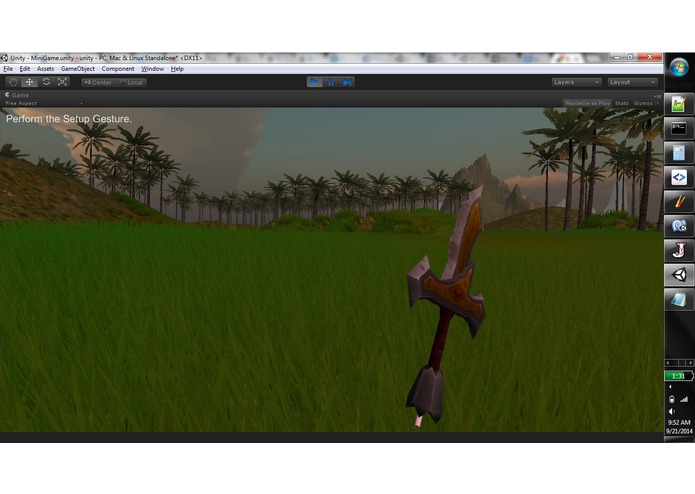Select the Rotate tool
The height and width of the screenshot is (494, 695).
pos(46,82)
